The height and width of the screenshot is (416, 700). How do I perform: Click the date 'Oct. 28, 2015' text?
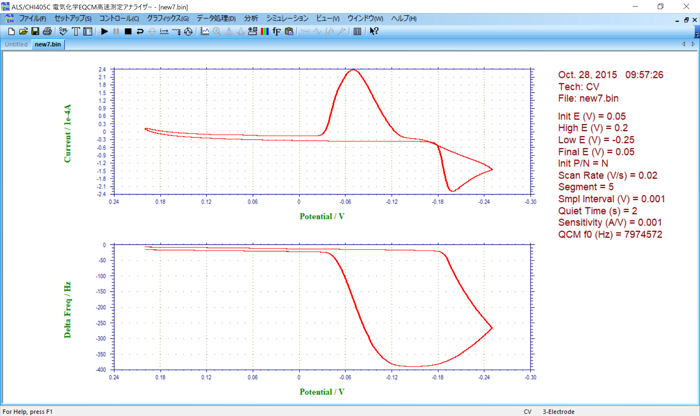[588, 75]
